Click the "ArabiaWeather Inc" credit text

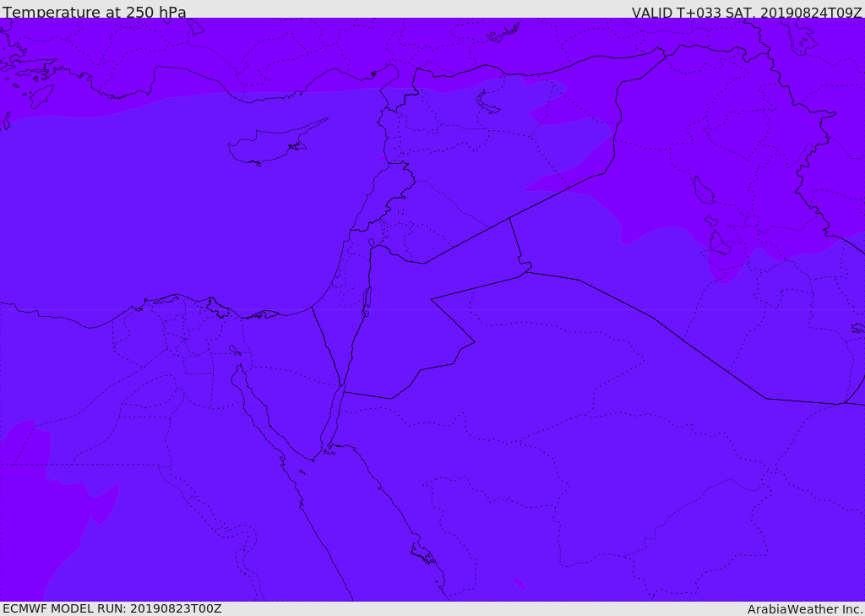coord(805,609)
